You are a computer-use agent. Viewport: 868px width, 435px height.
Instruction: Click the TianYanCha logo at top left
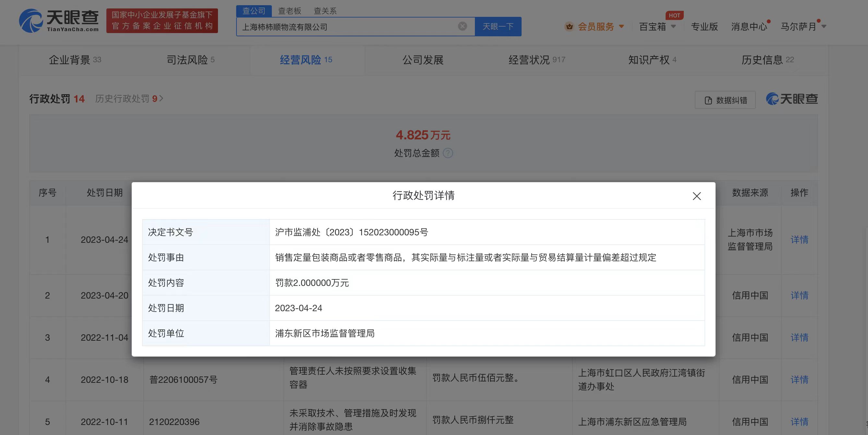pyautogui.click(x=59, y=21)
